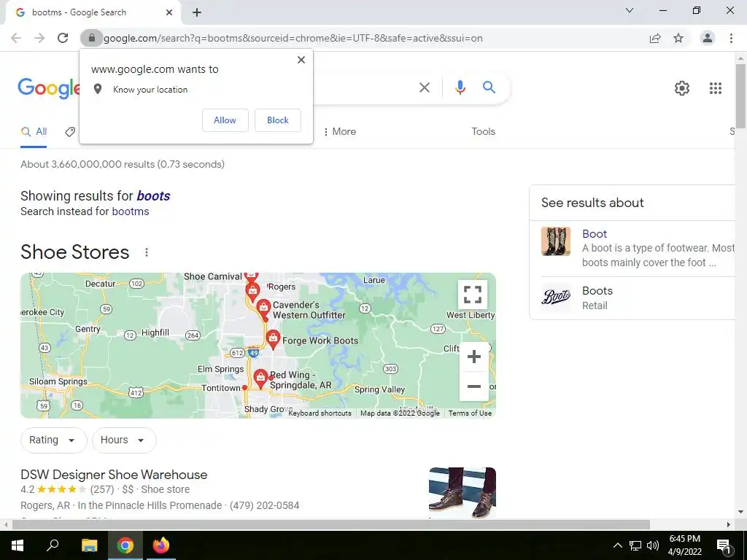Open the Rating filter dropdown

[53, 440]
